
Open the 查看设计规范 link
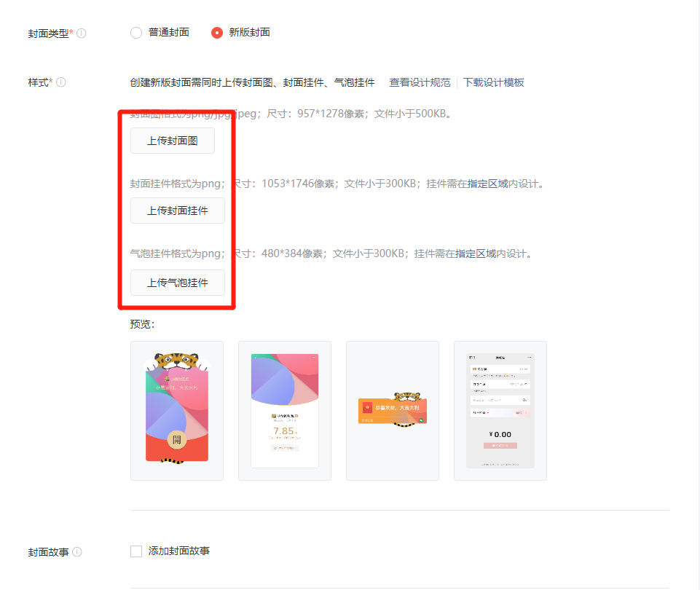pyautogui.click(x=420, y=82)
